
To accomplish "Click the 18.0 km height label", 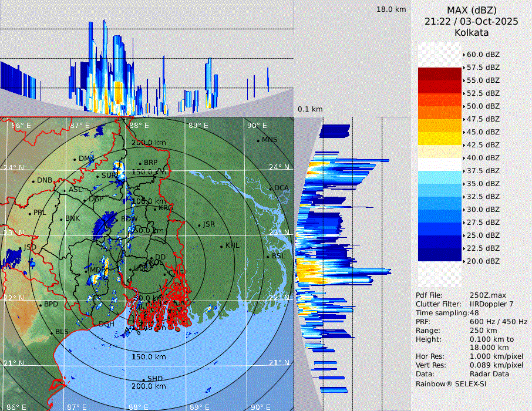I will (x=391, y=9).
